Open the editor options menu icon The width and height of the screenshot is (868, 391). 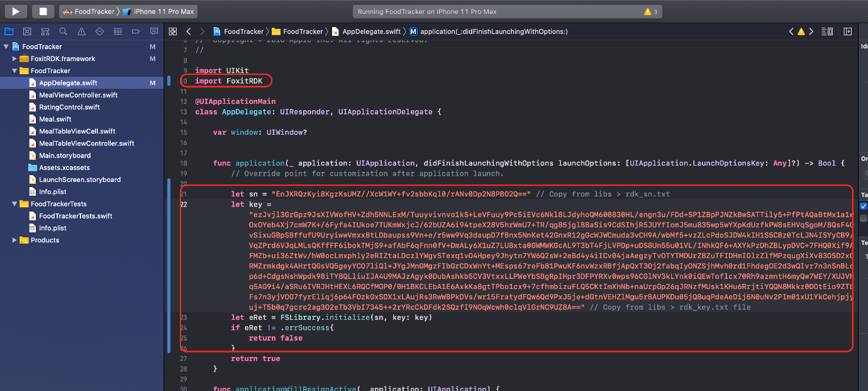[x=828, y=31]
